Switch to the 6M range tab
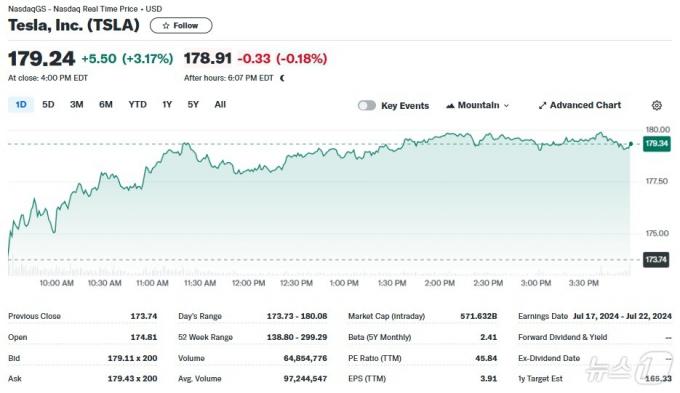 tap(106, 105)
